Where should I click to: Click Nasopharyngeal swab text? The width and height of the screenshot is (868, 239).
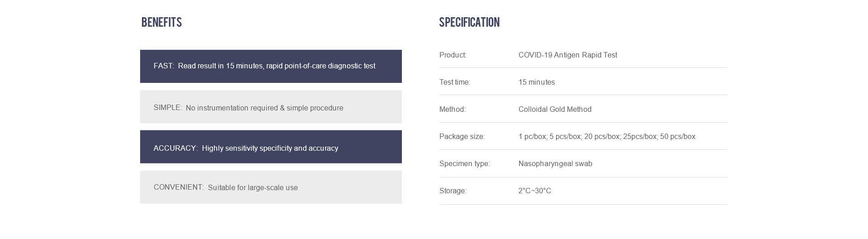[x=555, y=163]
